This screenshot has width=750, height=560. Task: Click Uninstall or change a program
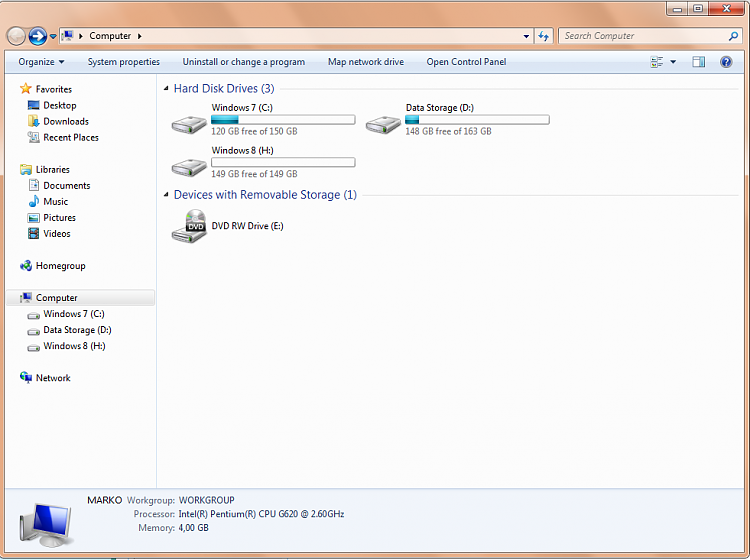pos(243,62)
